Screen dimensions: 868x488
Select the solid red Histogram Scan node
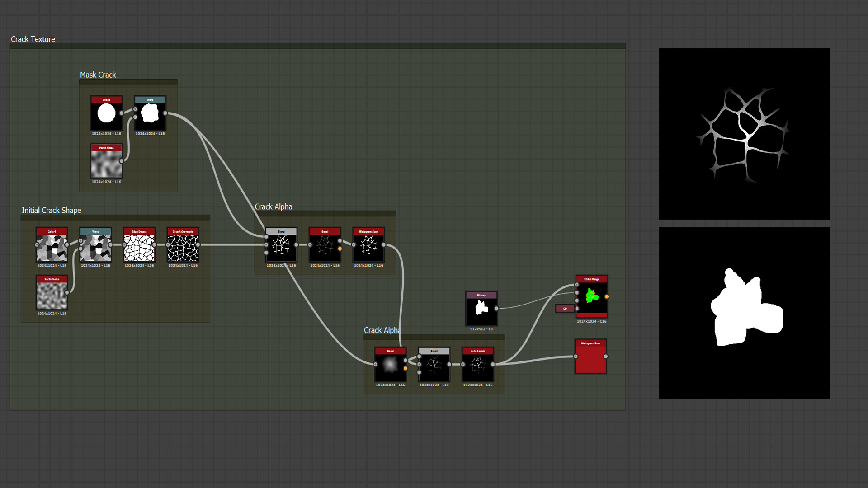(590, 357)
